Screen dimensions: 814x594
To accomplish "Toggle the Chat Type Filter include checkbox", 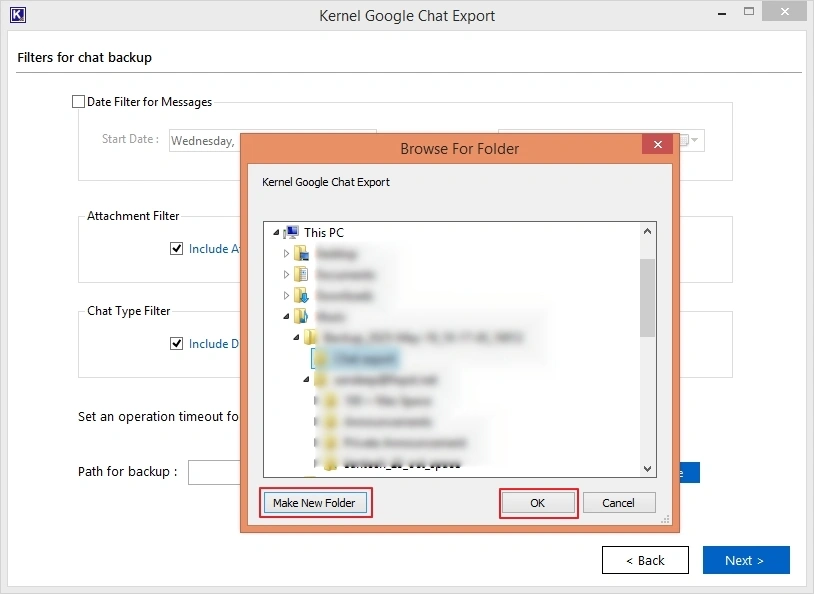I will (177, 344).
